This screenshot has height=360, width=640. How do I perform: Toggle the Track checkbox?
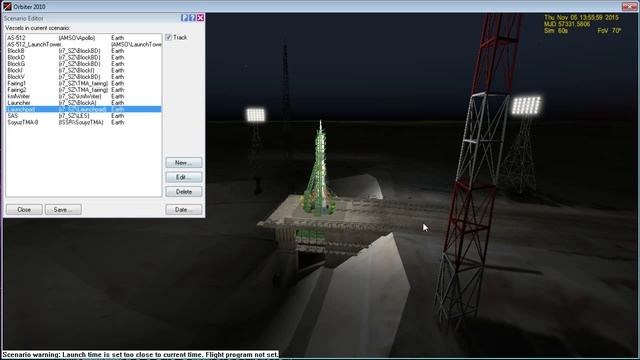click(169, 37)
